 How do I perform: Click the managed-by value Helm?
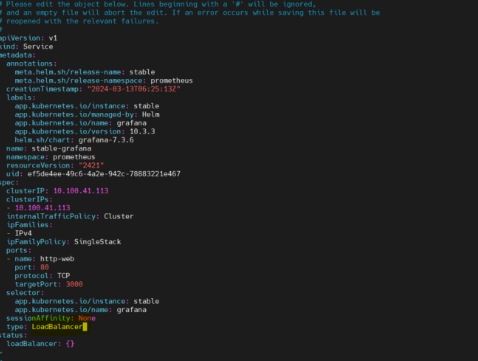[x=151, y=114]
